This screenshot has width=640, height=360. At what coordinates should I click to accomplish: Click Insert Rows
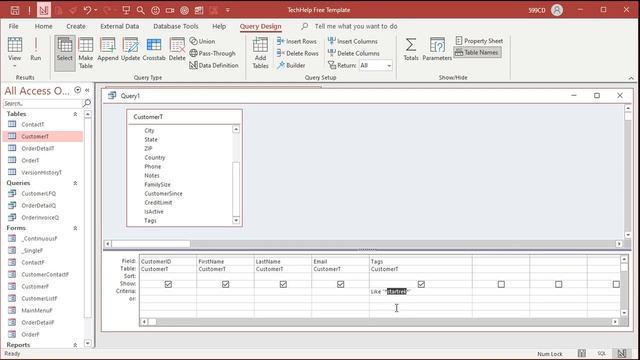pyautogui.click(x=297, y=41)
